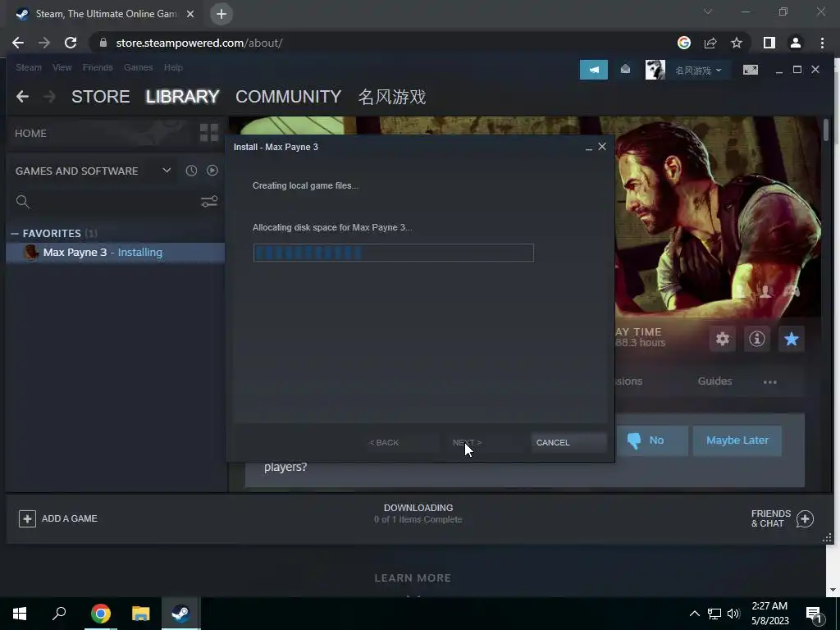The width and height of the screenshot is (840, 630).
Task: Expand the GAMES AND SOFTWARE dropdown
Action: point(167,171)
